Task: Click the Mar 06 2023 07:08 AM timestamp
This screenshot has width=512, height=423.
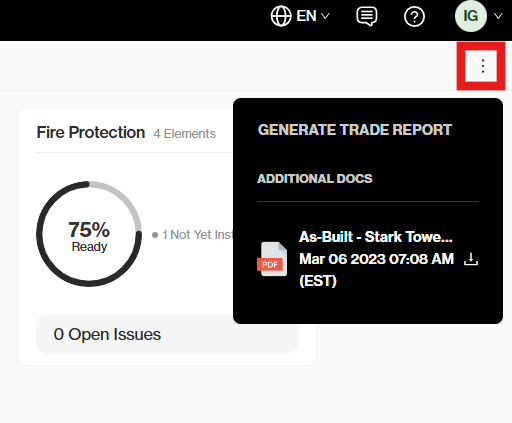Action: tap(376, 259)
